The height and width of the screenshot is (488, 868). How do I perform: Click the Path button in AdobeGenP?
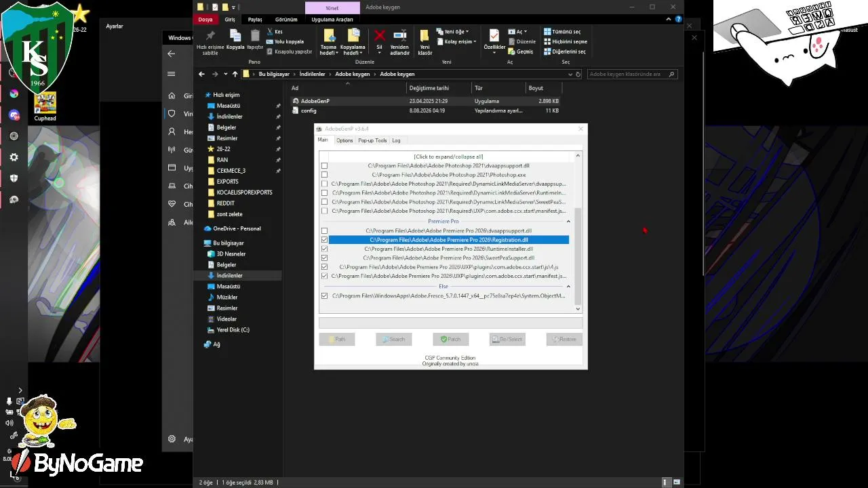337,339
